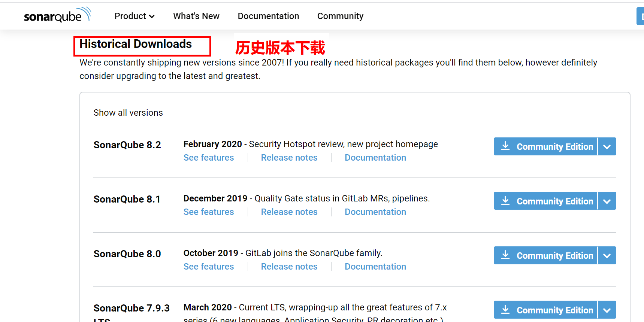The width and height of the screenshot is (644, 322).
Task: Expand edition options for SonarQube 8.2
Action: pos(607,146)
